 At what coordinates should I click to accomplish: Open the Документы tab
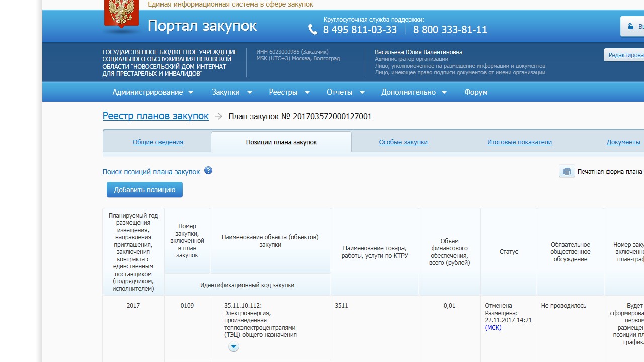[x=623, y=142]
